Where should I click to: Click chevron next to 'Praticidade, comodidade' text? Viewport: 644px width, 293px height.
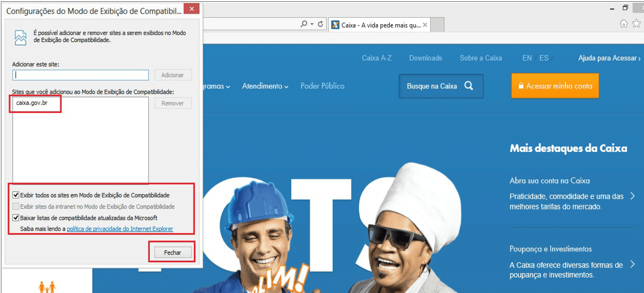tap(633, 196)
